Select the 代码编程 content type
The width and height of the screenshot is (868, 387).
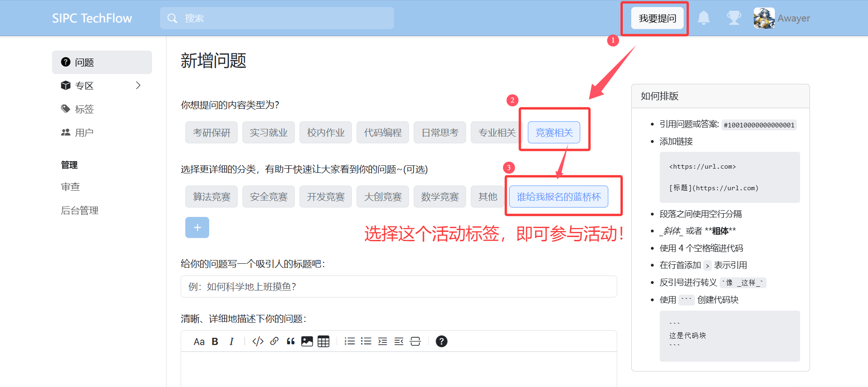(x=383, y=133)
